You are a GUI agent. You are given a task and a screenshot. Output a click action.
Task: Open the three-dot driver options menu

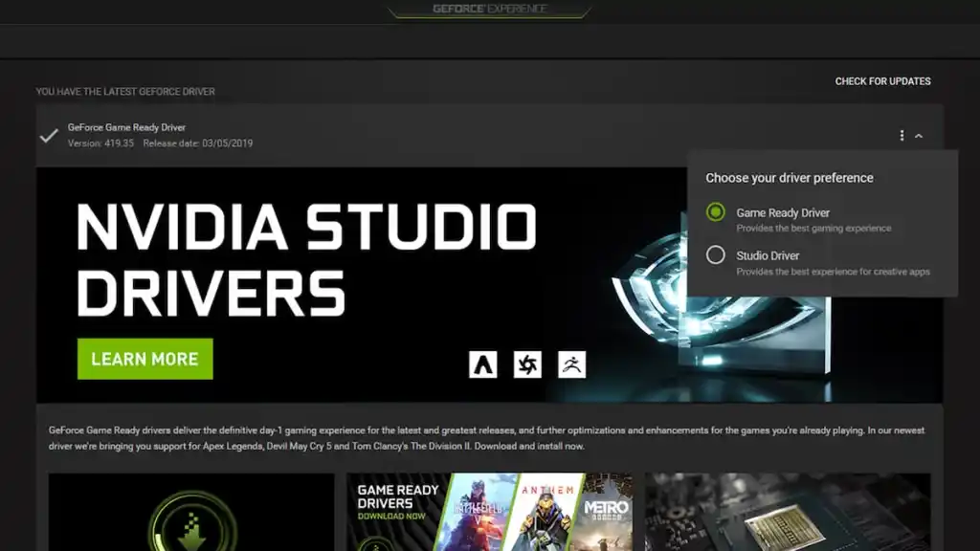point(901,135)
